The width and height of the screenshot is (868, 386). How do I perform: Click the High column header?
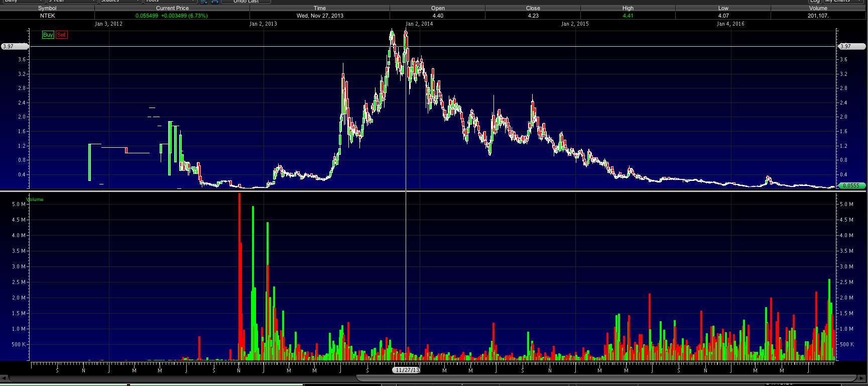click(628, 8)
